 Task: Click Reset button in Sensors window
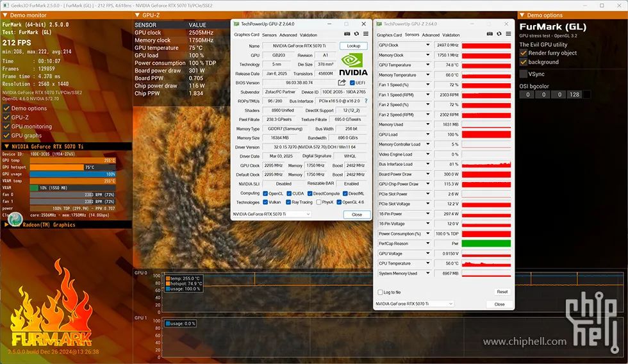[x=502, y=292]
